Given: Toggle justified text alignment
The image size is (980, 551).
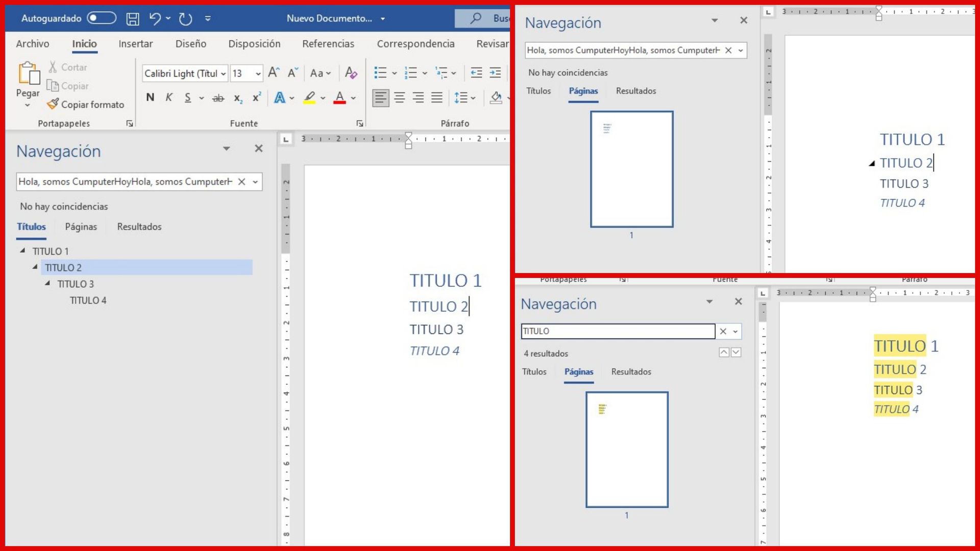Looking at the screenshot, I should click(436, 97).
